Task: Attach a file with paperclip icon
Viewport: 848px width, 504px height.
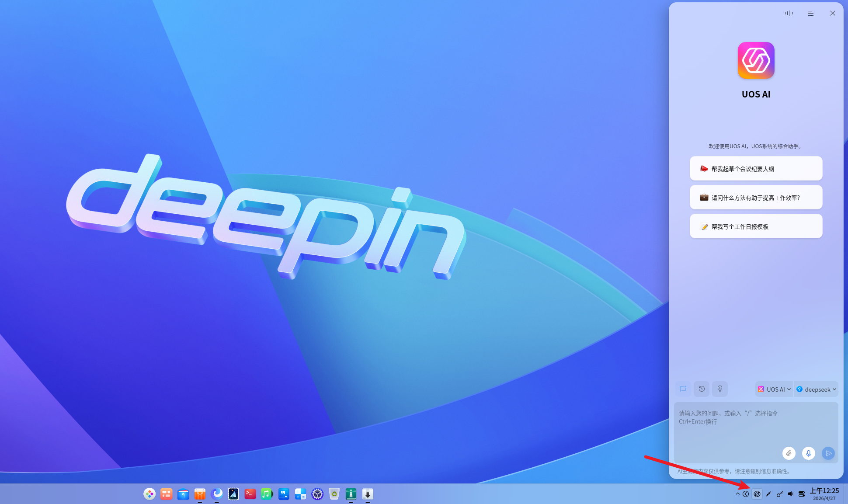Action: point(789,453)
